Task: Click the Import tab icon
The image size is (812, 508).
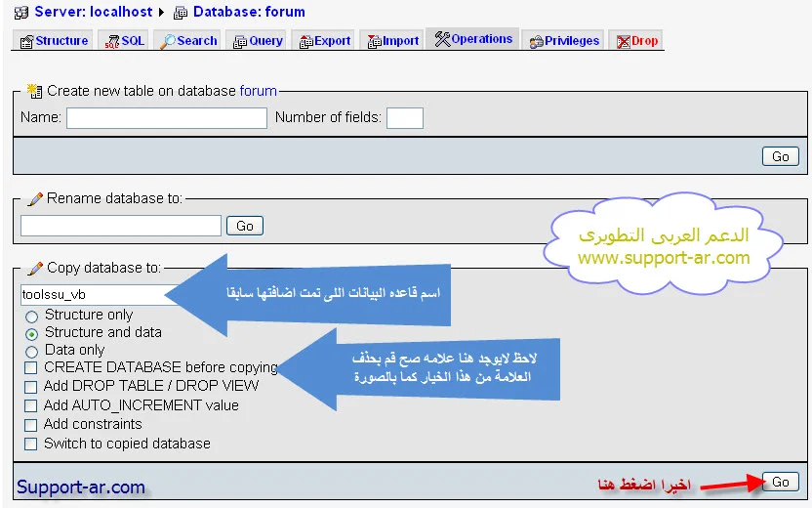Action: point(374,41)
